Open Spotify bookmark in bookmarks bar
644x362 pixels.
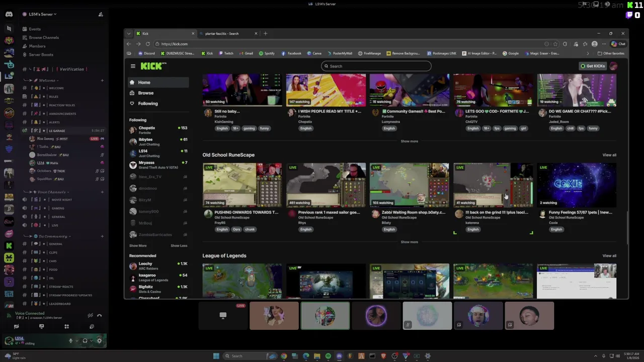[267, 53]
